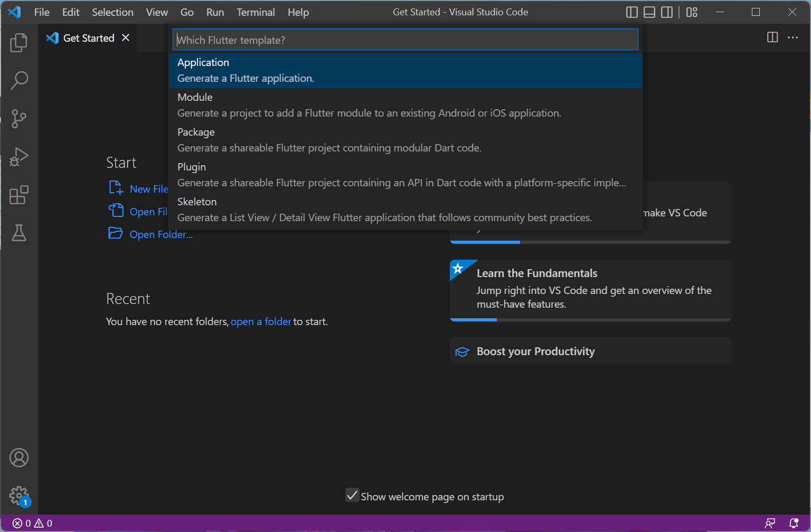Open the feedback icon in status bar
811x532 pixels.
click(770, 523)
